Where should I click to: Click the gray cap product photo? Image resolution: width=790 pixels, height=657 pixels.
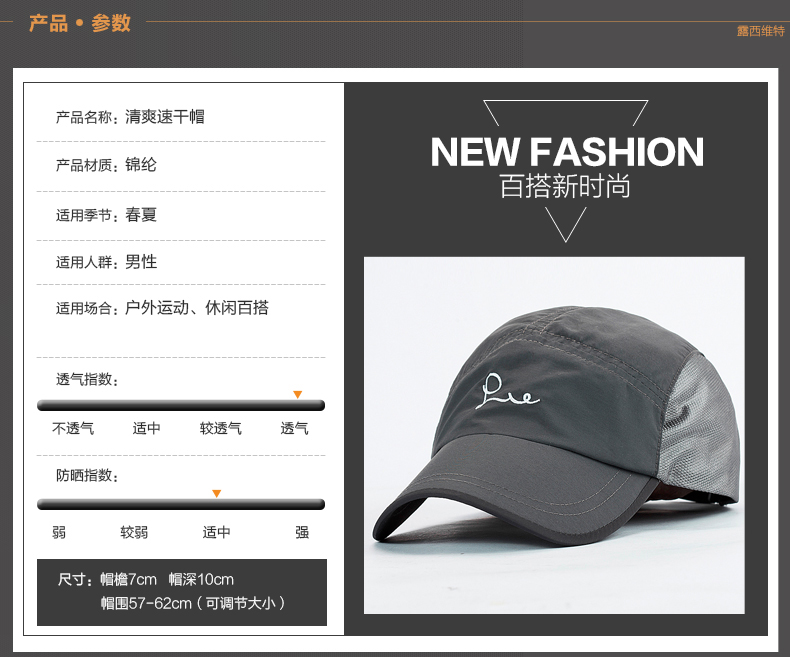click(x=554, y=435)
